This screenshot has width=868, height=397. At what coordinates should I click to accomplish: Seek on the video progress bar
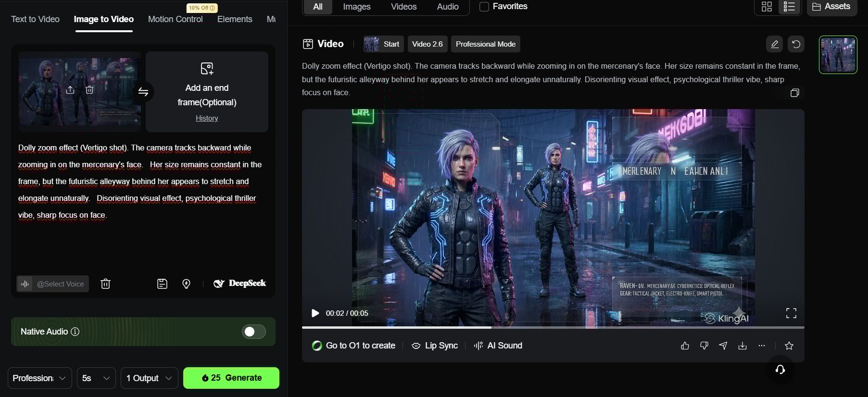pyautogui.click(x=553, y=327)
